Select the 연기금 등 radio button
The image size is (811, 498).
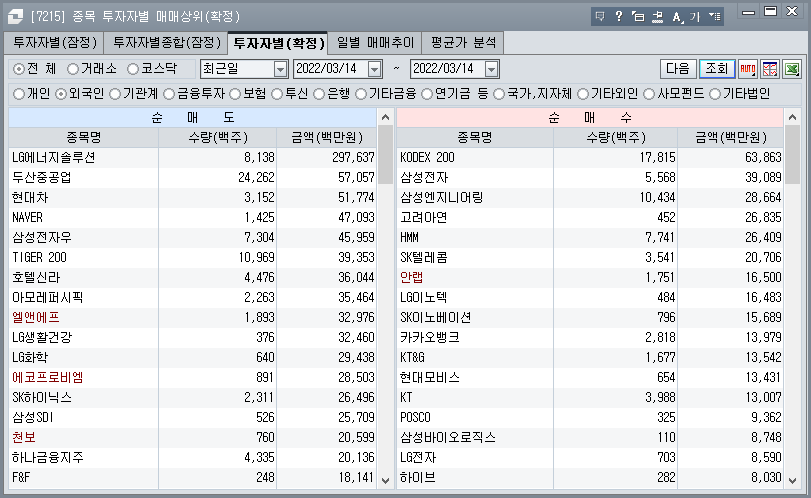427,94
